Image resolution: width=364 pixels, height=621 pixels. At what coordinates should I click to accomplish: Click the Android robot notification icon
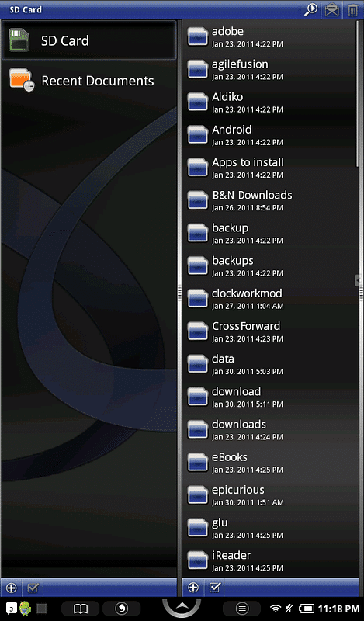pyautogui.click(x=26, y=609)
